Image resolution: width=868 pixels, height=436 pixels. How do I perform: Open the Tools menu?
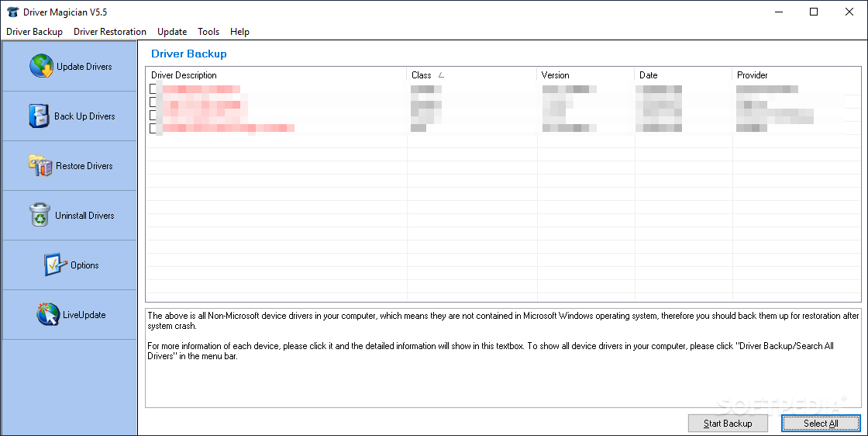[x=208, y=32]
